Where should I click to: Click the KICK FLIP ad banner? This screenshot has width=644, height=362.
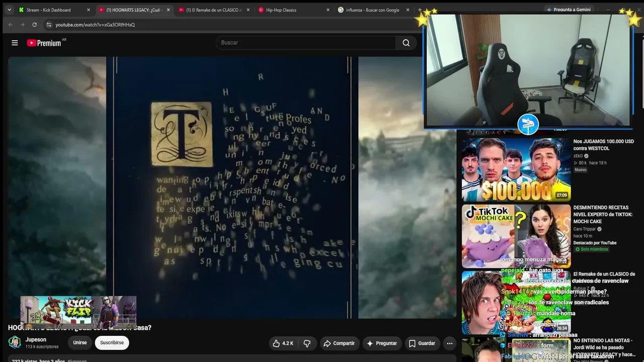pos(78,312)
